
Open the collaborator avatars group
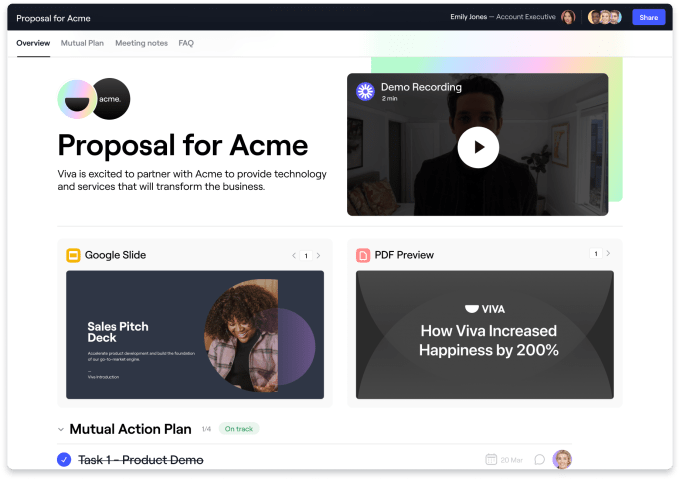coord(605,17)
